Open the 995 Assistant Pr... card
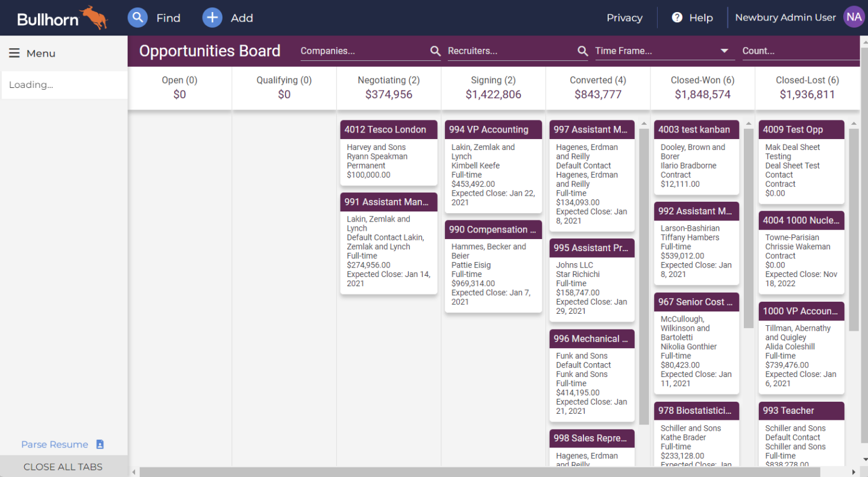 point(592,280)
